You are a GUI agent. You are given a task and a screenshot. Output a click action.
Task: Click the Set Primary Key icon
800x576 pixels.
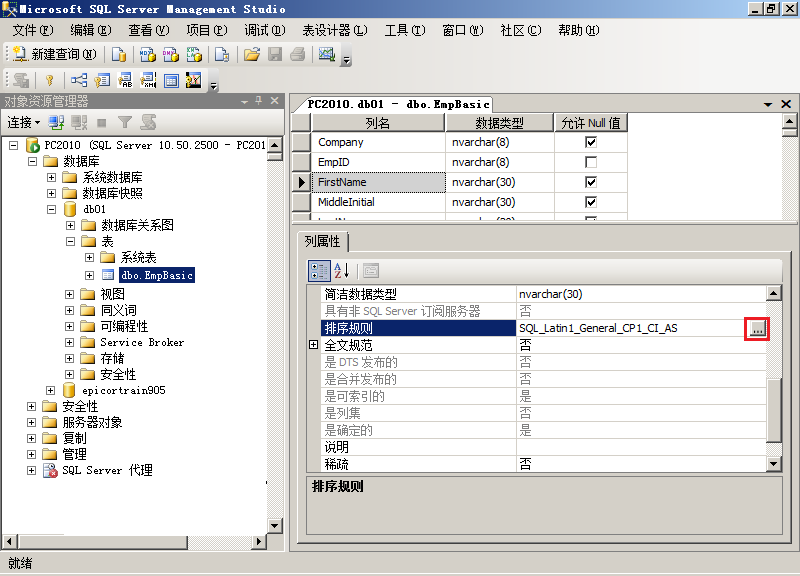[x=49, y=80]
